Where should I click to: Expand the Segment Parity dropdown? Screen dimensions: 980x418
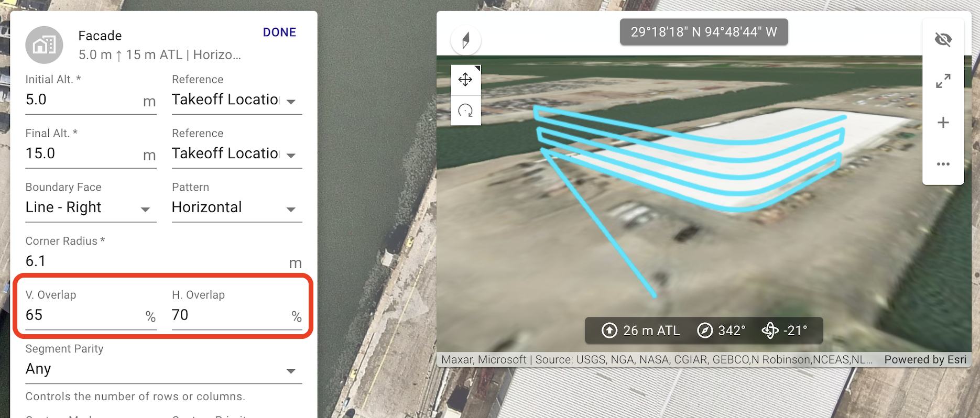[164, 370]
